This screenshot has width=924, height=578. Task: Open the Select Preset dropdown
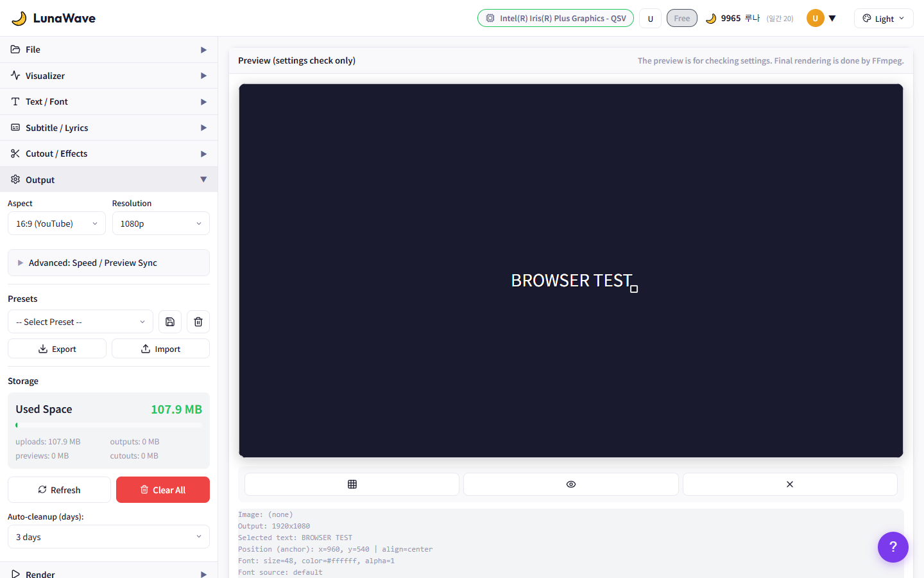pos(80,322)
